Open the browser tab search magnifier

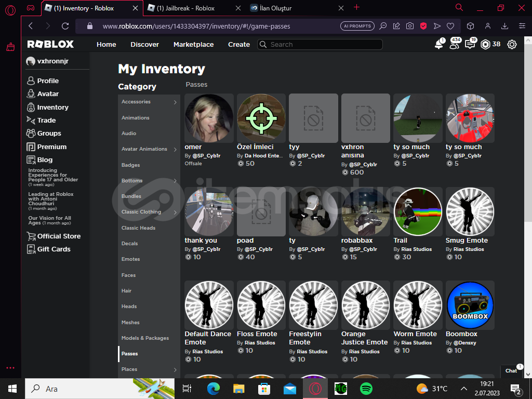pyautogui.click(x=459, y=7)
